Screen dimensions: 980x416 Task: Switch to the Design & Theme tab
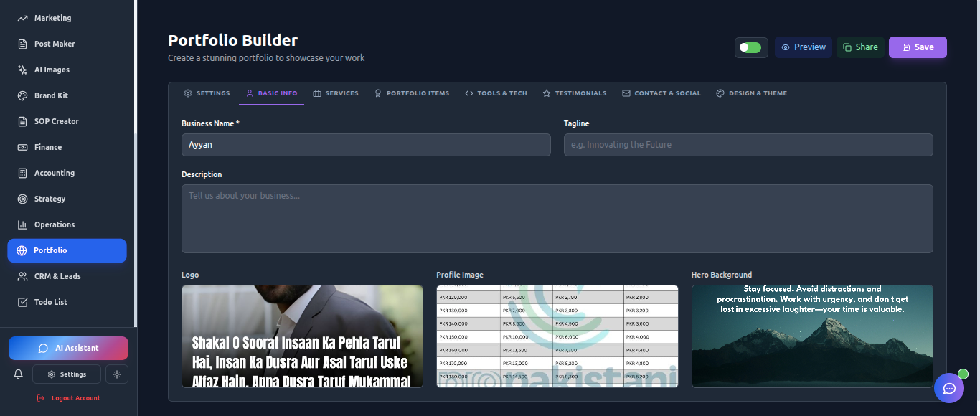(751, 93)
